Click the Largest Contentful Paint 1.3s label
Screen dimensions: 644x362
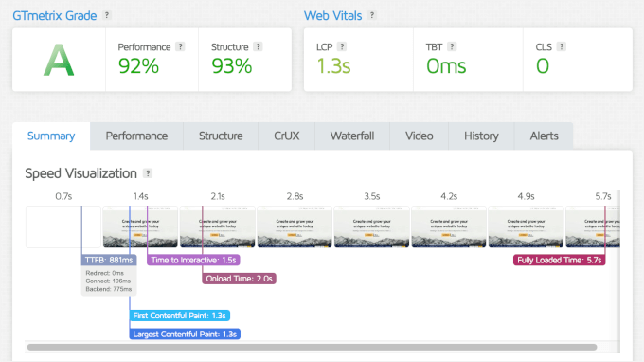click(185, 335)
